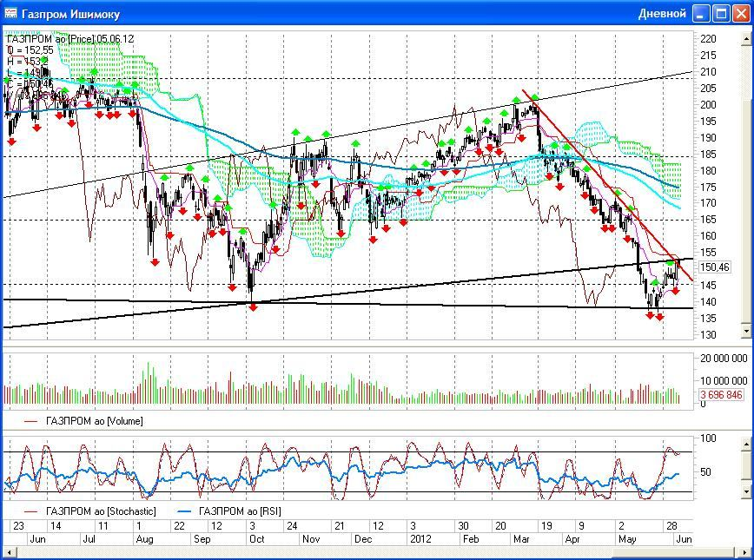Click the down arrow of price panel scrollbar
Screen dimensions: 754x560
(x=746, y=331)
